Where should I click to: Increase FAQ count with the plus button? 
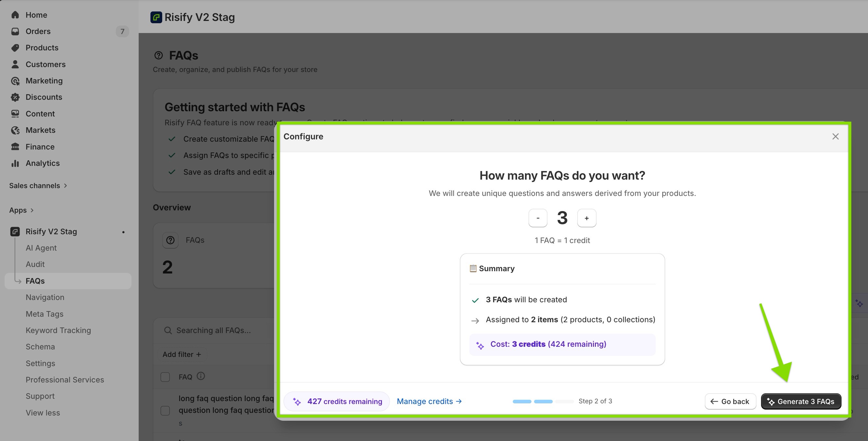coord(587,218)
